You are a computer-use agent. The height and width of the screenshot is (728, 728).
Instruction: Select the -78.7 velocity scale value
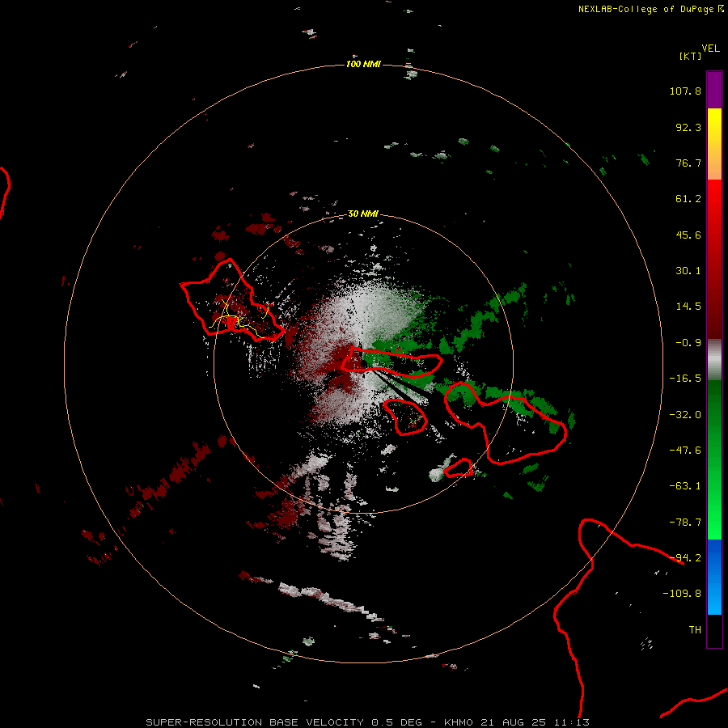tap(685, 523)
